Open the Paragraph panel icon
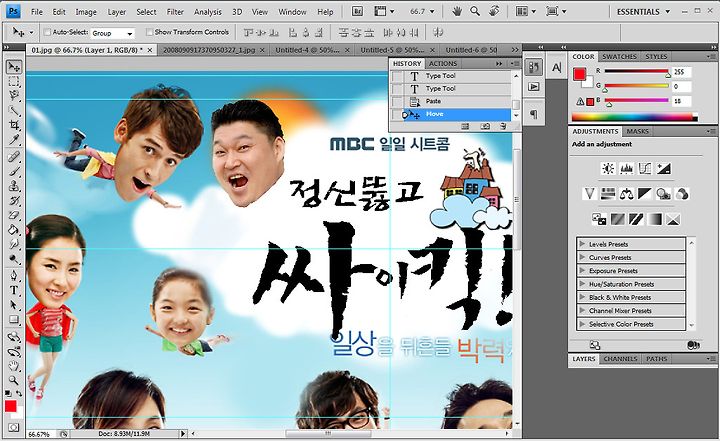Screen dimensions: 720x441 [534, 113]
